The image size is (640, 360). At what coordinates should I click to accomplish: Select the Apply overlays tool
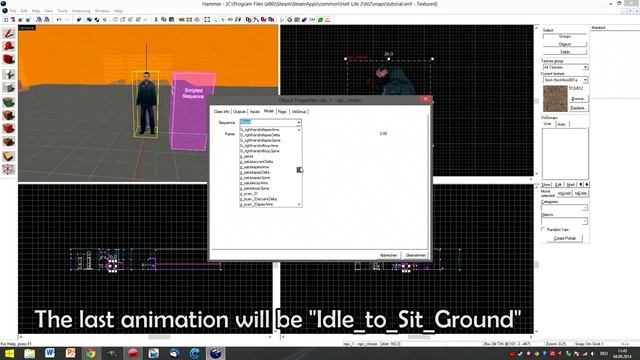9,142
